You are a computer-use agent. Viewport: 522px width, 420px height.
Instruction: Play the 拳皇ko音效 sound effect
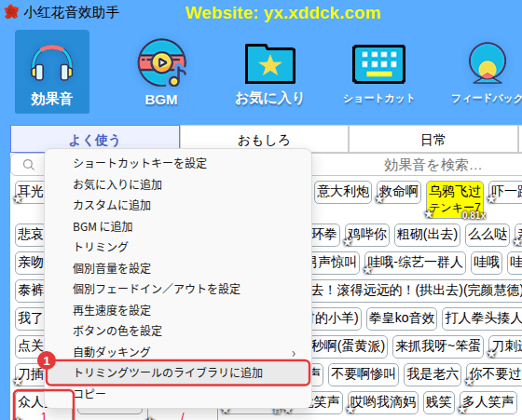click(x=402, y=318)
